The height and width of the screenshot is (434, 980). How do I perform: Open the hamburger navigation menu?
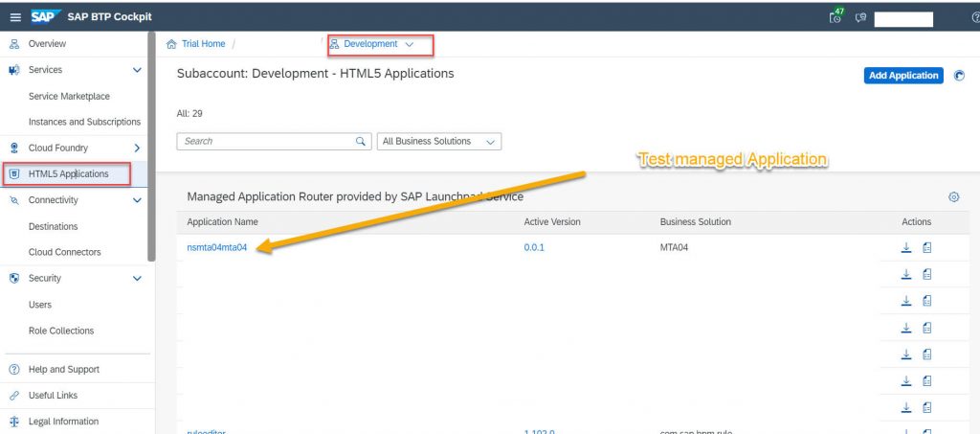15,17
